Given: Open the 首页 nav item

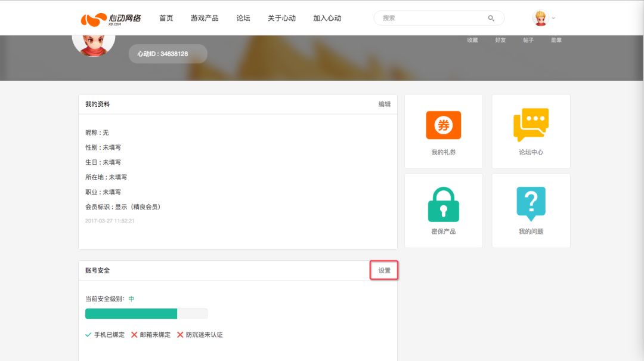Looking at the screenshot, I should pos(166,18).
